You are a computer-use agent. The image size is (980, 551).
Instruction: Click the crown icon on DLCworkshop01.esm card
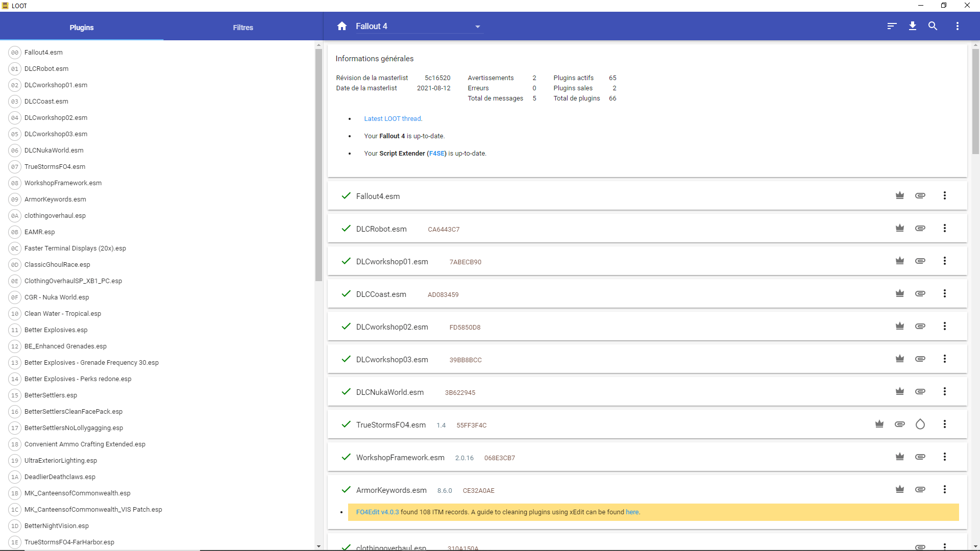pos(900,261)
